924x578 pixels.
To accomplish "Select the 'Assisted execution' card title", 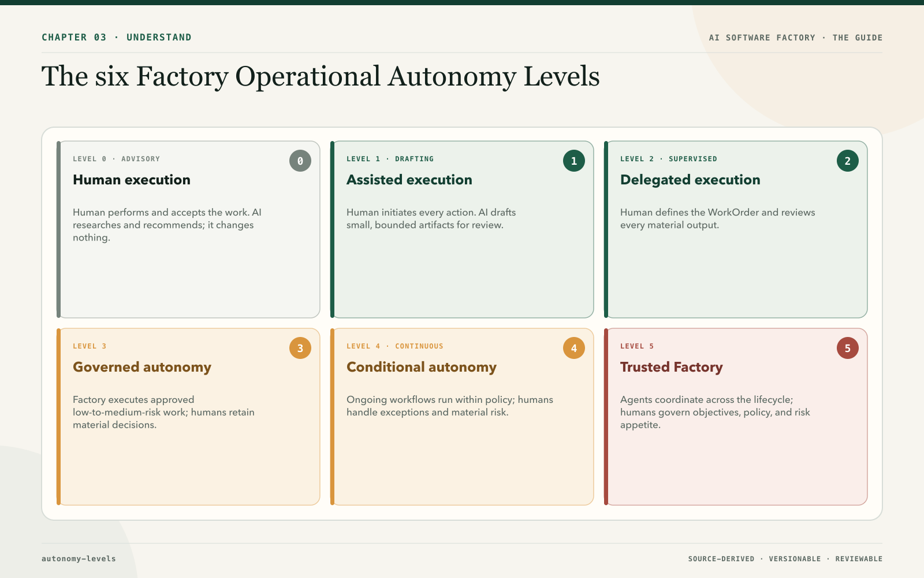I will click(x=409, y=180).
